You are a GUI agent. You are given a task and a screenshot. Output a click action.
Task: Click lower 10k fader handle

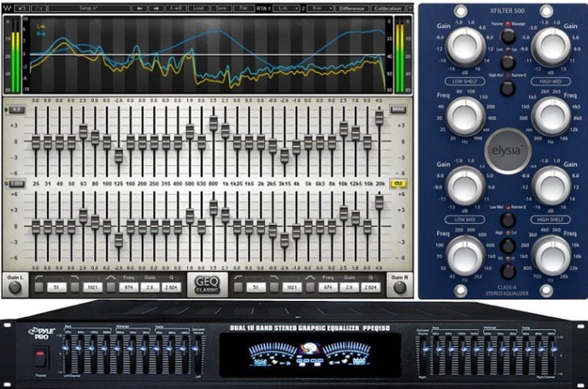344,213
